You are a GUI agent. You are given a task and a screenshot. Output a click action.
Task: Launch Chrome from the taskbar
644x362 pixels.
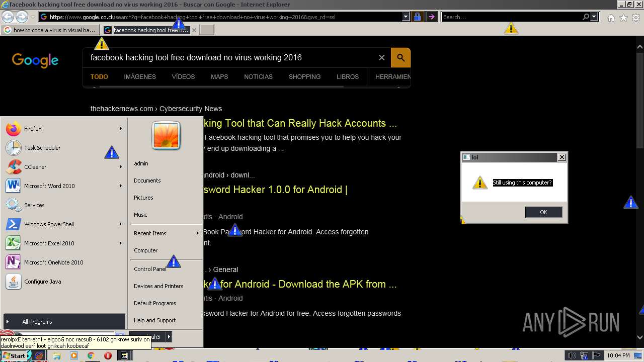(x=91, y=355)
